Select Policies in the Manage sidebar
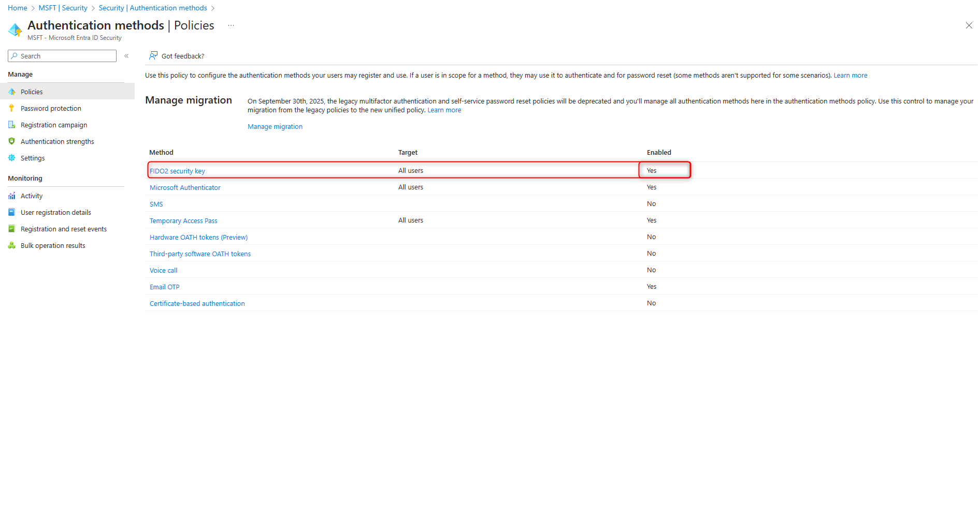Image resolution: width=980 pixels, height=531 pixels. [32, 91]
